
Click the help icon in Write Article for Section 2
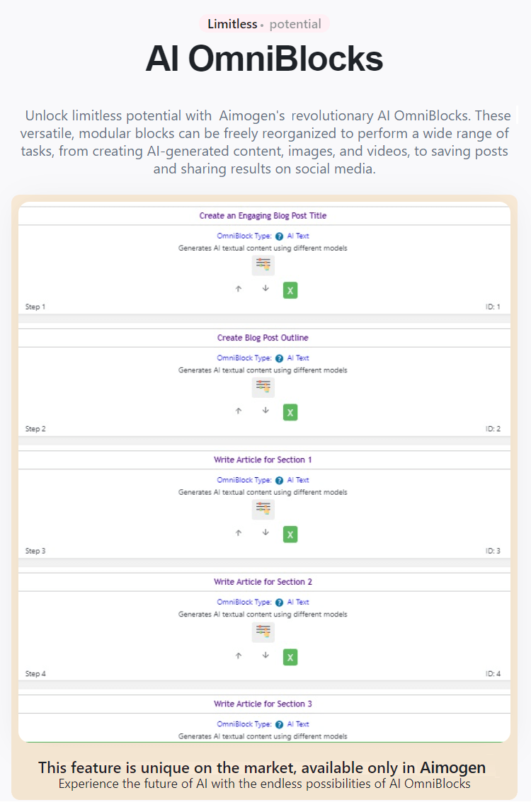(279, 602)
